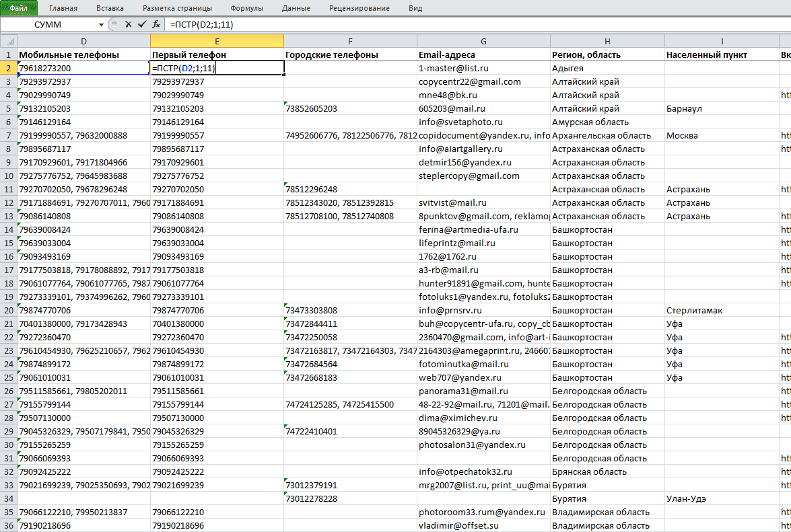Viewport: 791px width, 532px height.
Task: Select cell with 79618273200
Action: [83, 68]
